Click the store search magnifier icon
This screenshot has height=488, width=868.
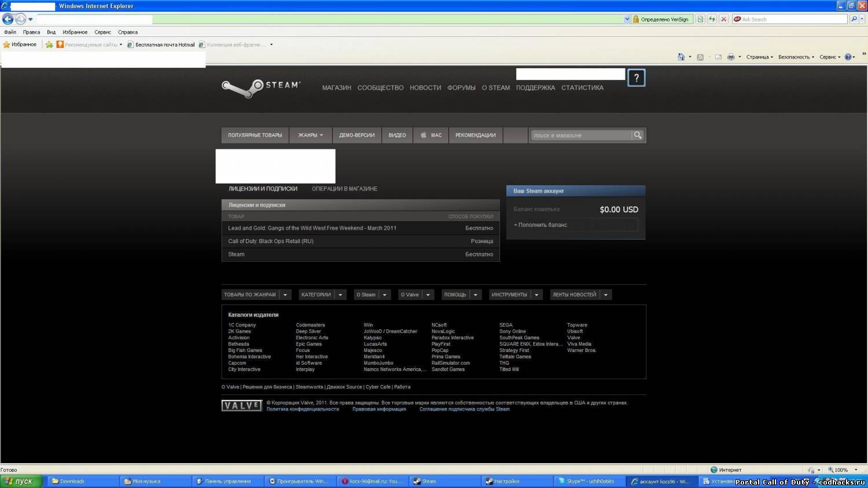[638, 135]
